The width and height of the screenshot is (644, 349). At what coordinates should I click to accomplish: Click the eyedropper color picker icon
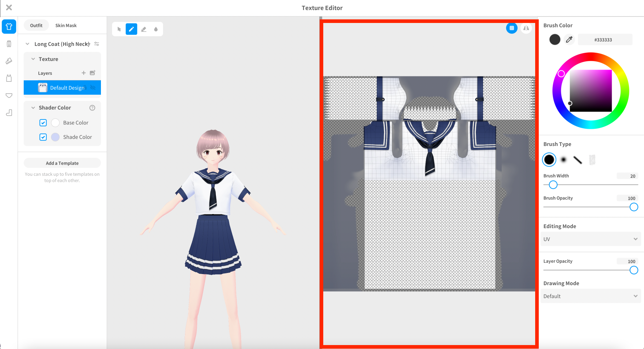pyautogui.click(x=569, y=39)
